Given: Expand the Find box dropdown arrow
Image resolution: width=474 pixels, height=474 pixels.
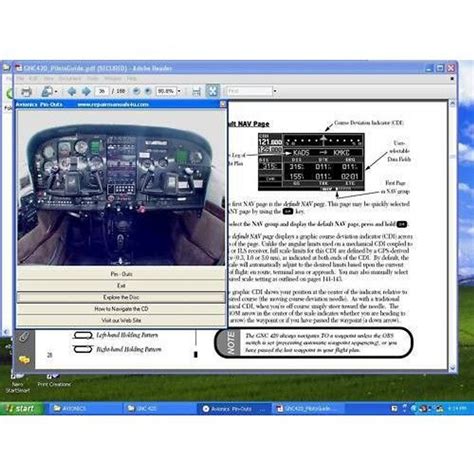Looking at the screenshot, I should 275,91.
